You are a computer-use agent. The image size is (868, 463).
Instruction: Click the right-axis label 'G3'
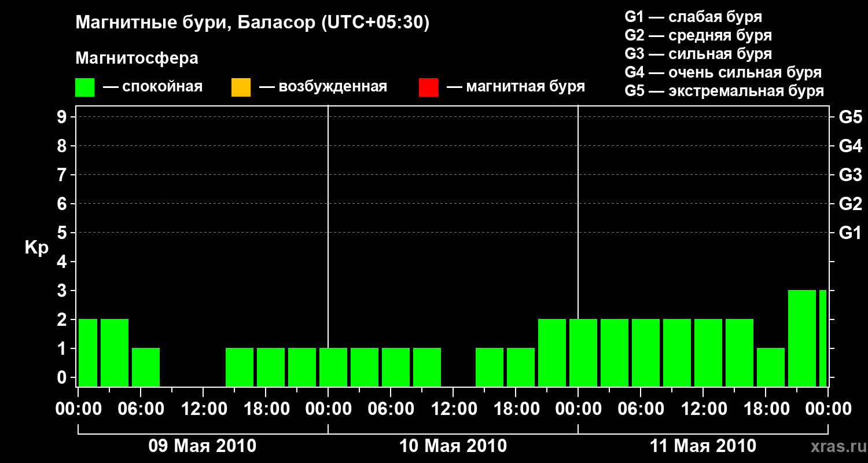[850, 175]
